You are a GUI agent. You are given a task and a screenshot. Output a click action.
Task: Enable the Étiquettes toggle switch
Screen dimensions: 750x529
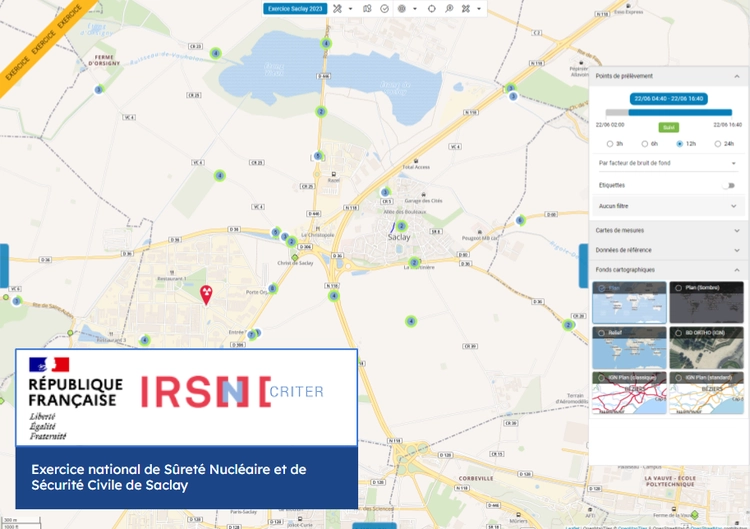pyautogui.click(x=728, y=185)
